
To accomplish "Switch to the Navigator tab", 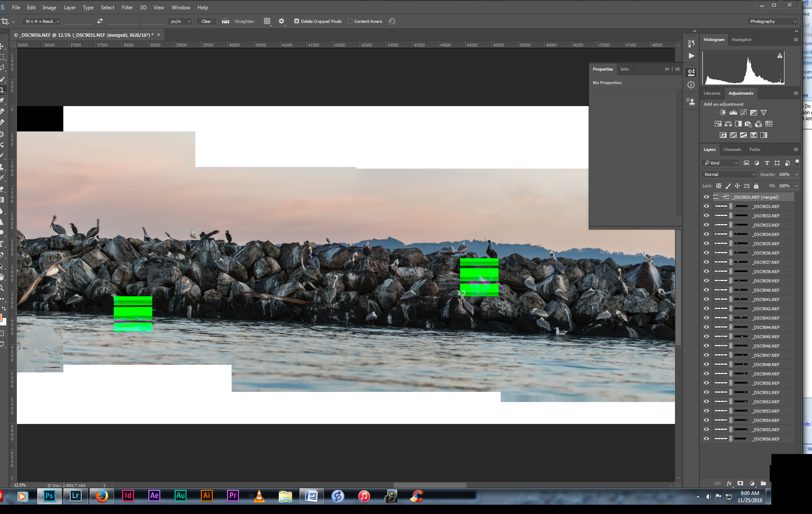I will (741, 39).
